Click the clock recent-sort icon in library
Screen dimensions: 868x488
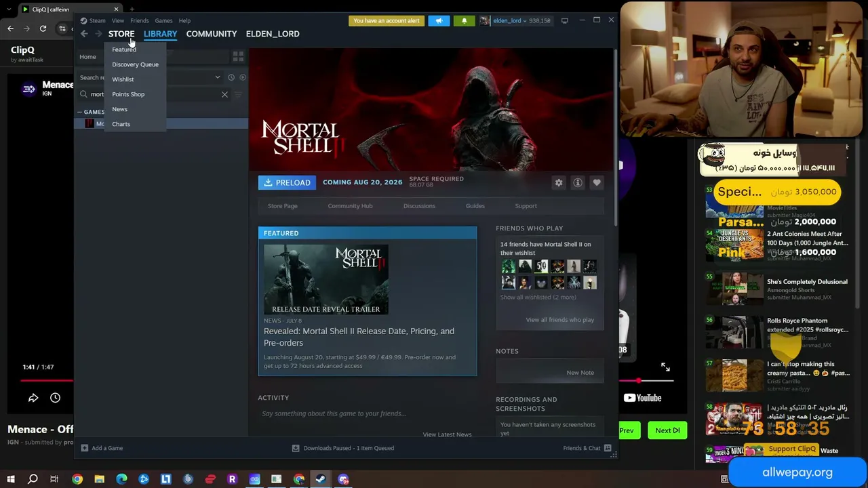(x=231, y=77)
